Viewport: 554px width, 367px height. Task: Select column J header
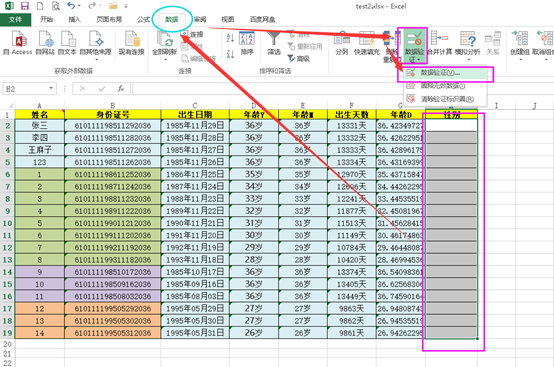(x=535, y=105)
